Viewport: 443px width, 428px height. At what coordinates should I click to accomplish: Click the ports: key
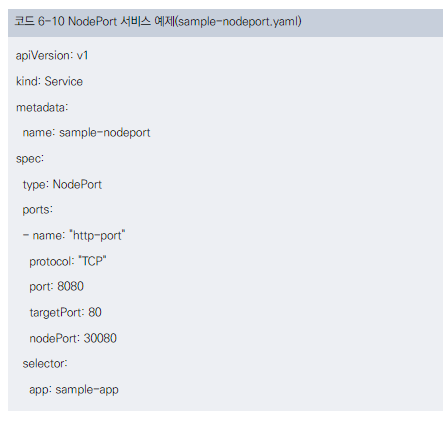[x=37, y=210]
